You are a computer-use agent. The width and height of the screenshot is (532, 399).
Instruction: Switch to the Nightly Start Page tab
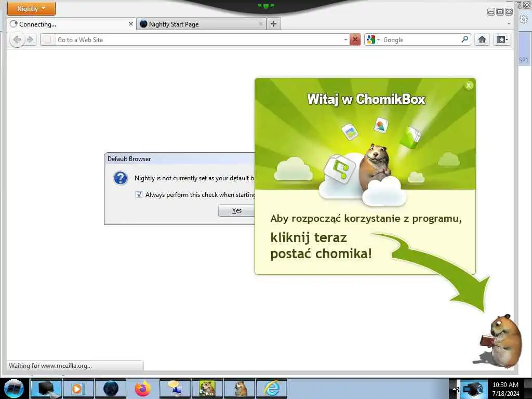pos(202,24)
